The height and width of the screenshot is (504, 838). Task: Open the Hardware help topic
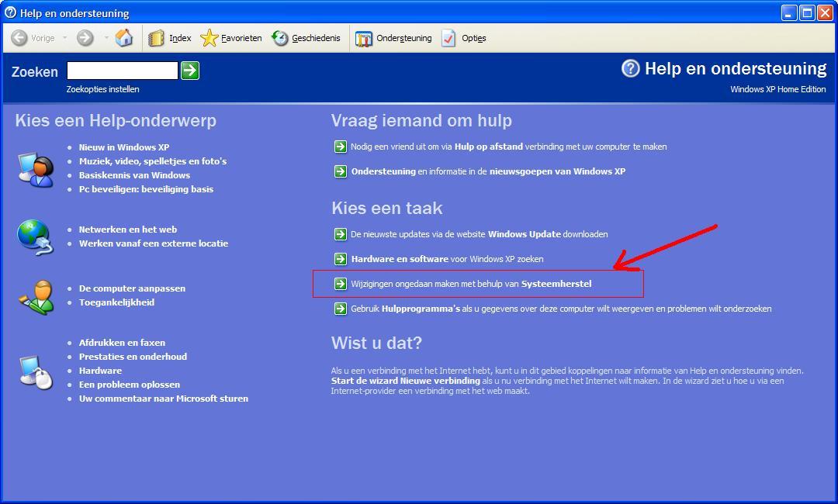click(100, 371)
